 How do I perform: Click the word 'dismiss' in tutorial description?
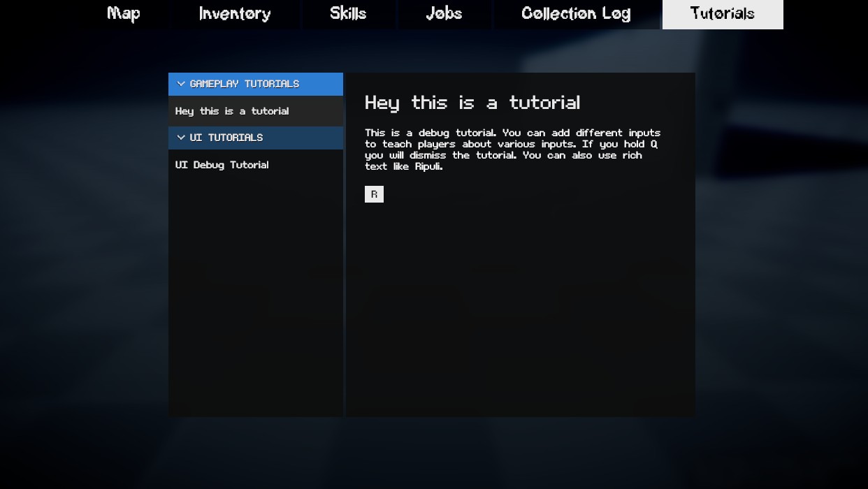point(427,155)
